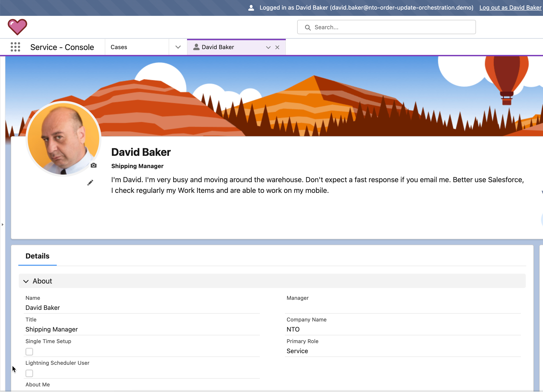
Task: Click the bold Shipping Manager subtitle under name
Action: pos(137,166)
